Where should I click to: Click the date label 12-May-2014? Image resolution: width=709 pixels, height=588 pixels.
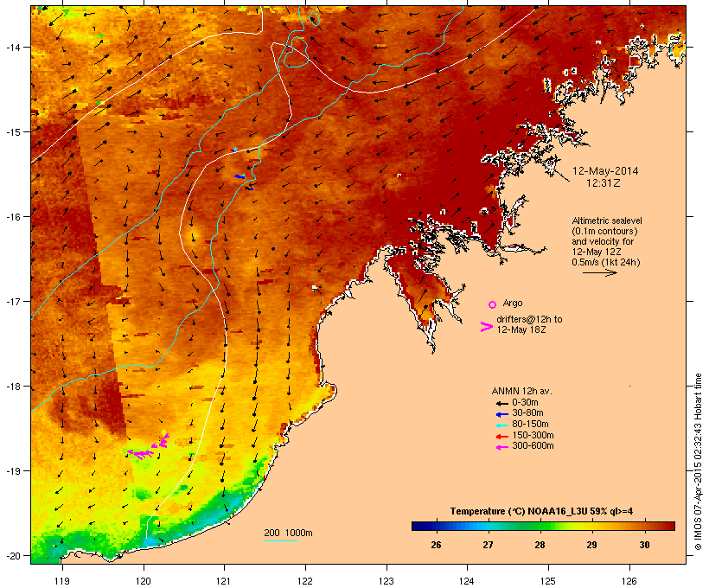tap(605, 171)
